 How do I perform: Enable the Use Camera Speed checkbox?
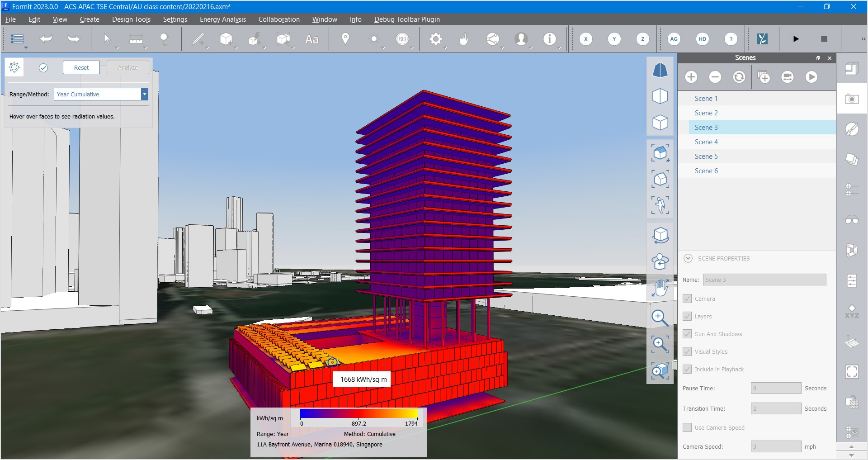tap(687, 427)
